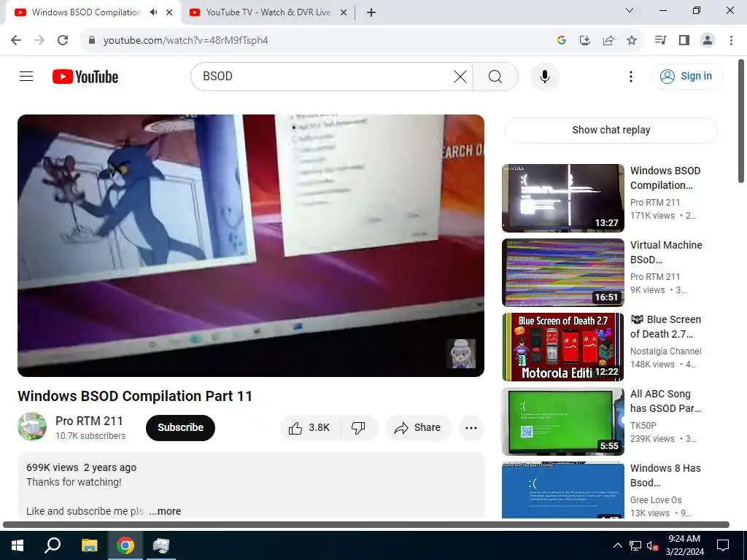Open more actions ellipsis below the video
747x560 pixels.
(x=471, y=427)
